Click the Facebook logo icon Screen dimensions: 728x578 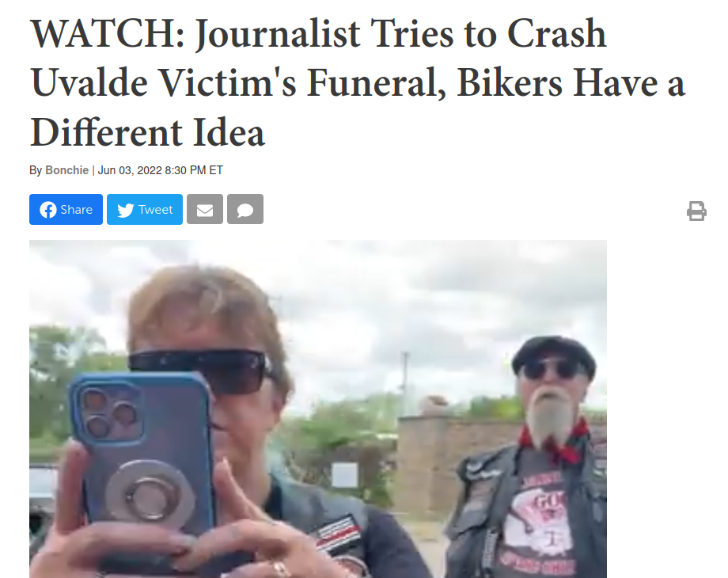[48, 210]
